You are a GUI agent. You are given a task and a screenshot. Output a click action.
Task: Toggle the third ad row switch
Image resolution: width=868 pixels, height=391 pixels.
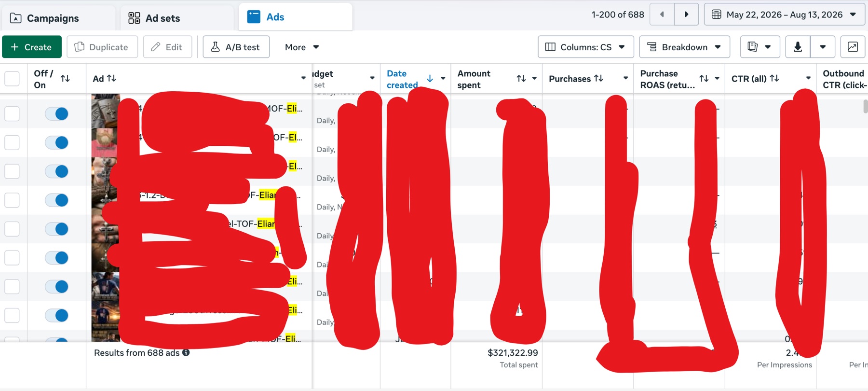pyautogui.click(x=56, y=171)
